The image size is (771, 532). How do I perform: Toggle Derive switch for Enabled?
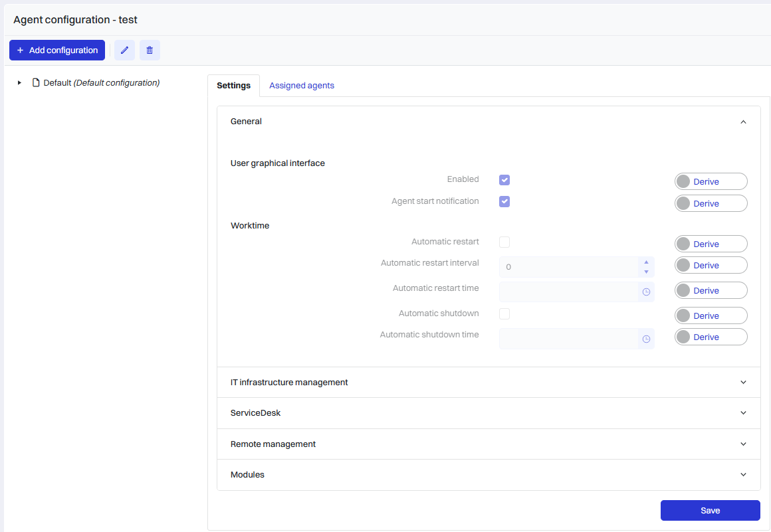pyautogui.click(x=711, y=181)
